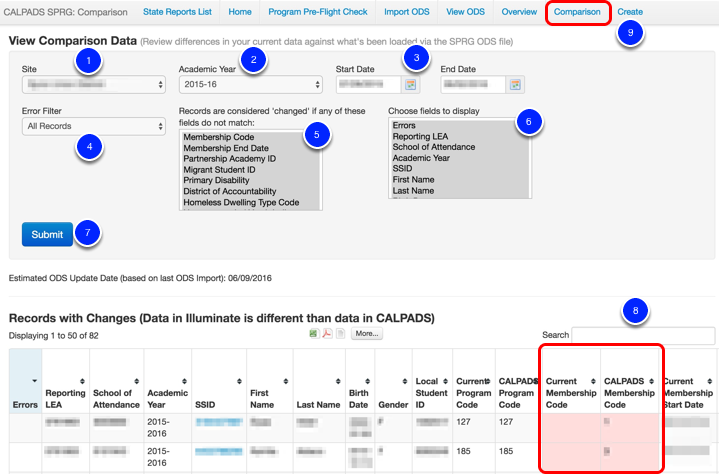Click the 185 CALPADS Program Code cell

516,457
